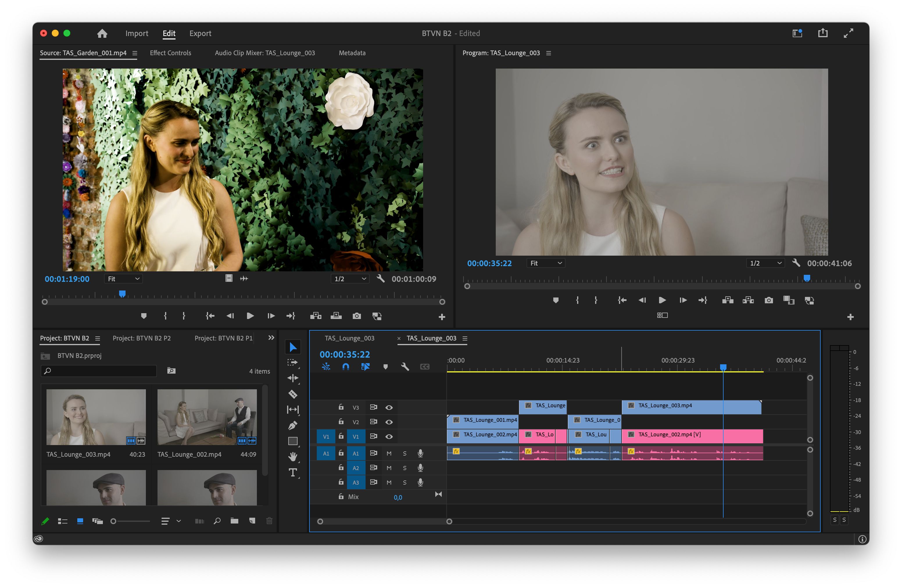Toggle Linked Selection in timeline
The height and width of the screenshot is (588, 902).
coord(365,367)
